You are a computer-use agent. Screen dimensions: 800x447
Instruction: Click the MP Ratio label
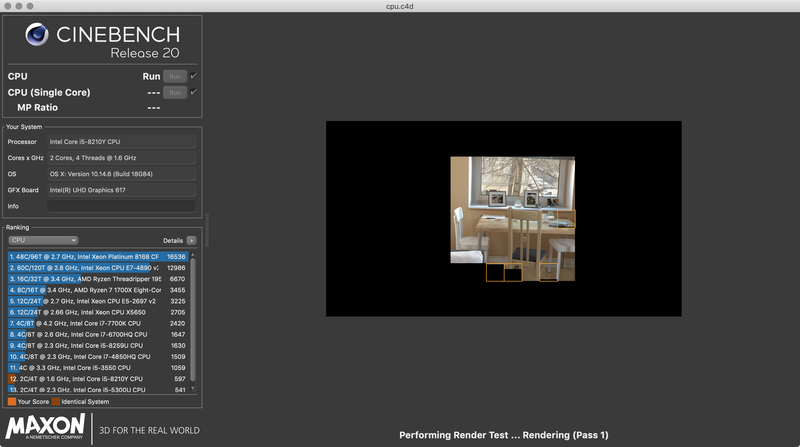pos(37,108)
